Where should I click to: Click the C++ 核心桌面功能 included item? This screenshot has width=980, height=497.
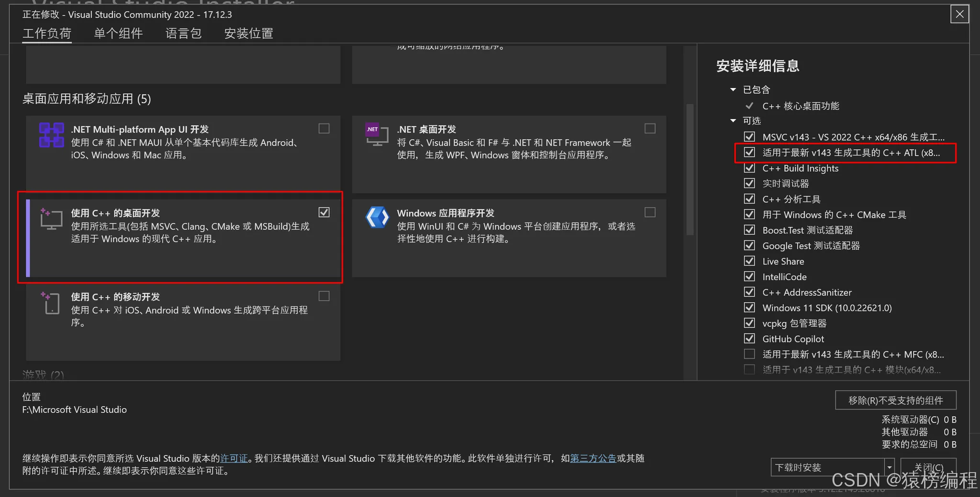click(801, 106)
